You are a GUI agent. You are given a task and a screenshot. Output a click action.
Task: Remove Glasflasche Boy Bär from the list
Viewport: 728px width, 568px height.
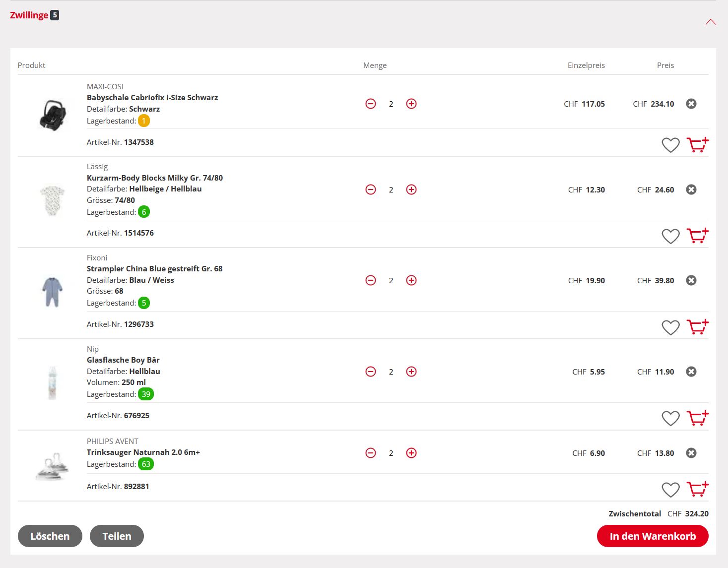pos(691,372)
